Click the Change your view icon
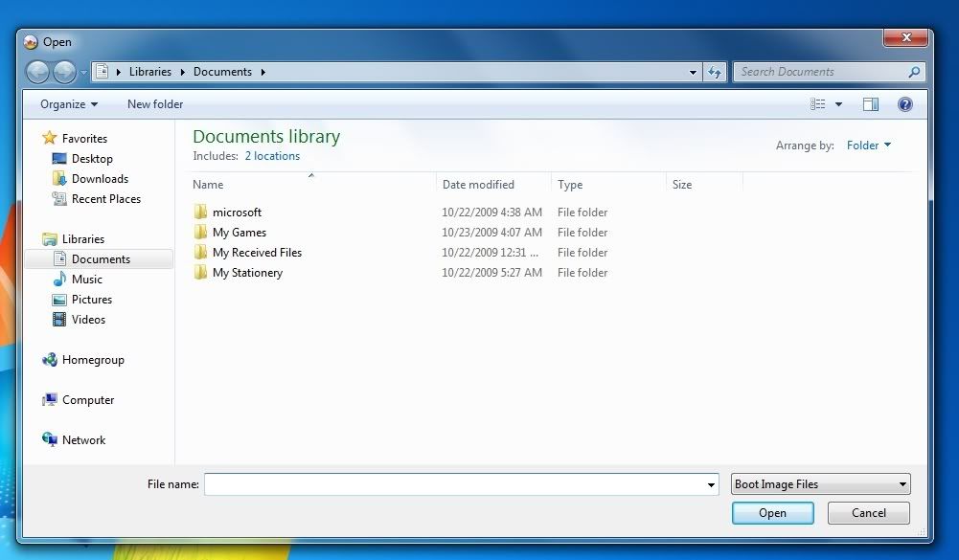The image size is (959, 560). [818, 104]
